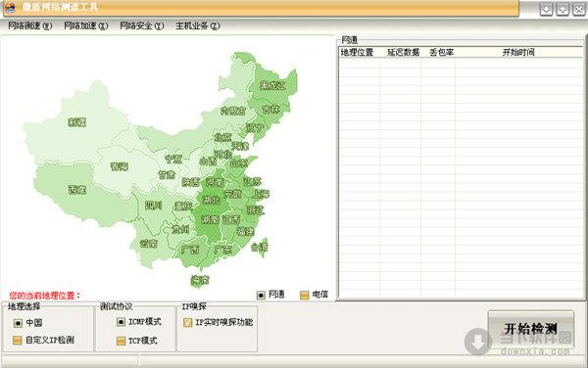Image resolution: width=588 pixels, height=368 pixels.
Task: Select 江西 province on the map
Action: (231, 219)
